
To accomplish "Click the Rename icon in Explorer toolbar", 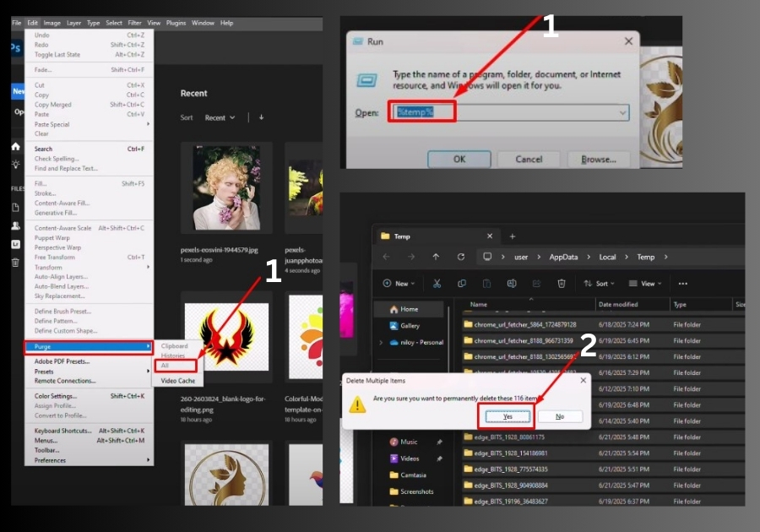I will [x=512, y=284].
